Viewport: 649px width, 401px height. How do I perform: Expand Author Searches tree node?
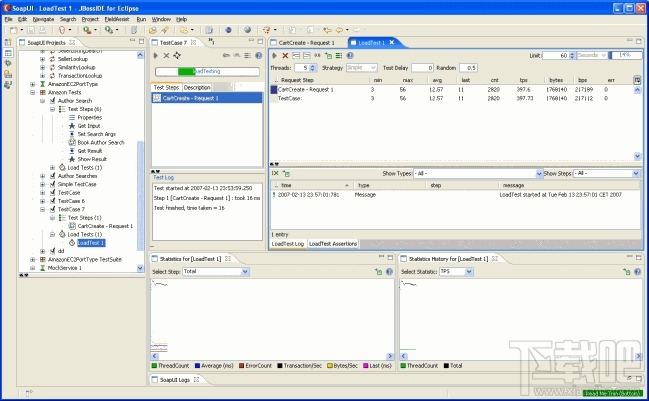[x=43, y=176]
